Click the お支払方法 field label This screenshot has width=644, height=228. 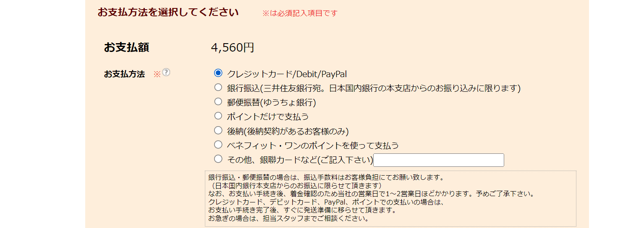124,74
